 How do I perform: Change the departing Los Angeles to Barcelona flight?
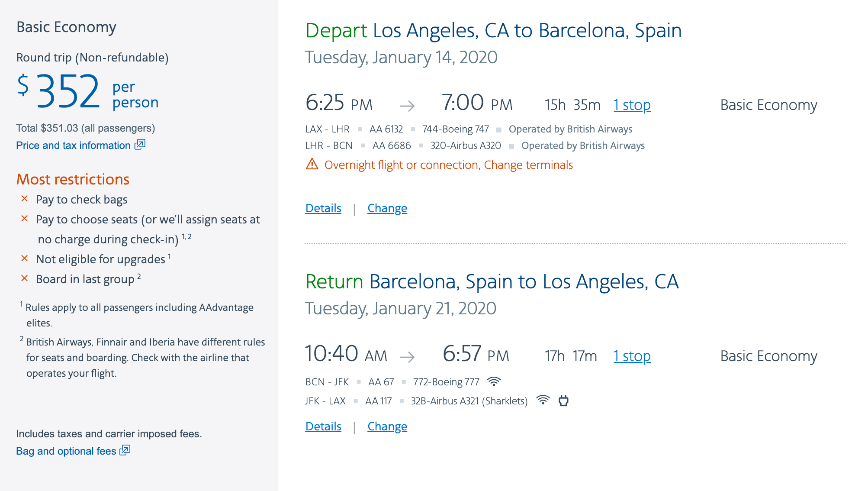[387, 208]
